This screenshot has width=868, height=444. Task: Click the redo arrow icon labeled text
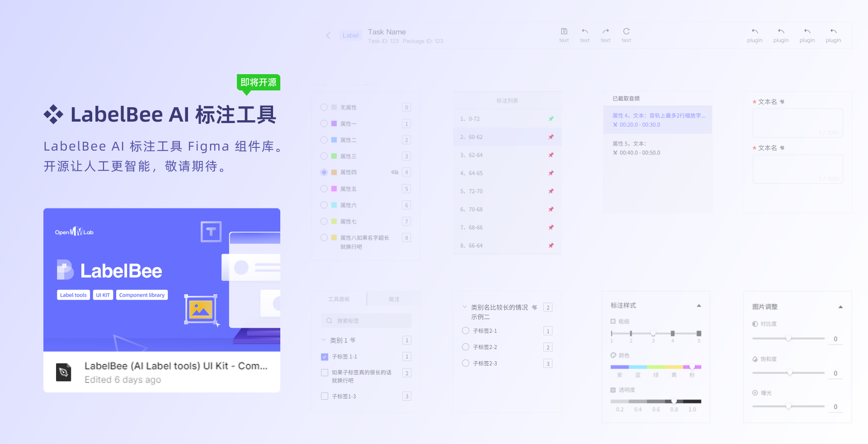[605, 31]
